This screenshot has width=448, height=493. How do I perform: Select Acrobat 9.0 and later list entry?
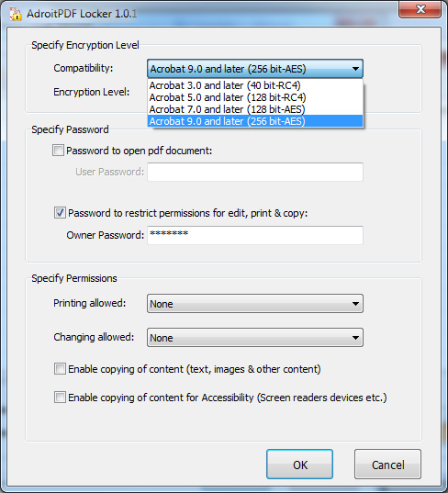(x=255, y=121)
